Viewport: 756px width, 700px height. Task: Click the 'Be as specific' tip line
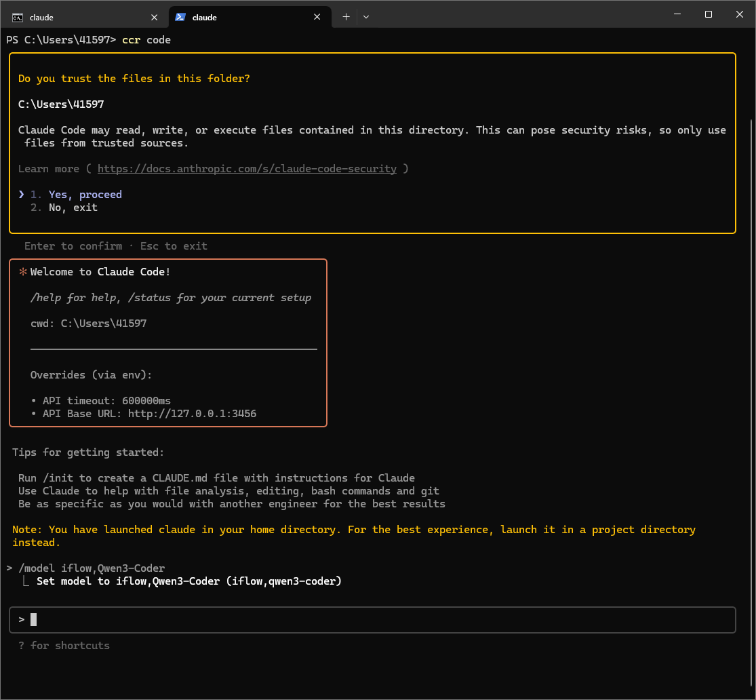pos(232,504)
